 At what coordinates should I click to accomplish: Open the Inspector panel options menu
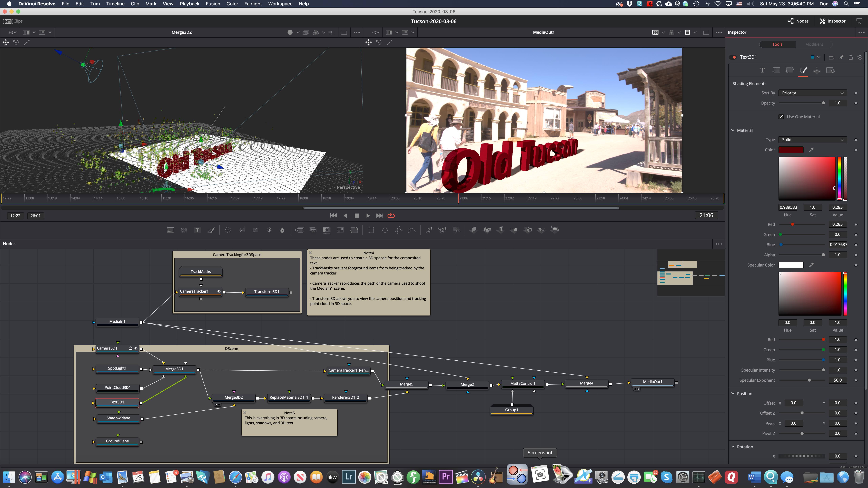click(861, 32)
